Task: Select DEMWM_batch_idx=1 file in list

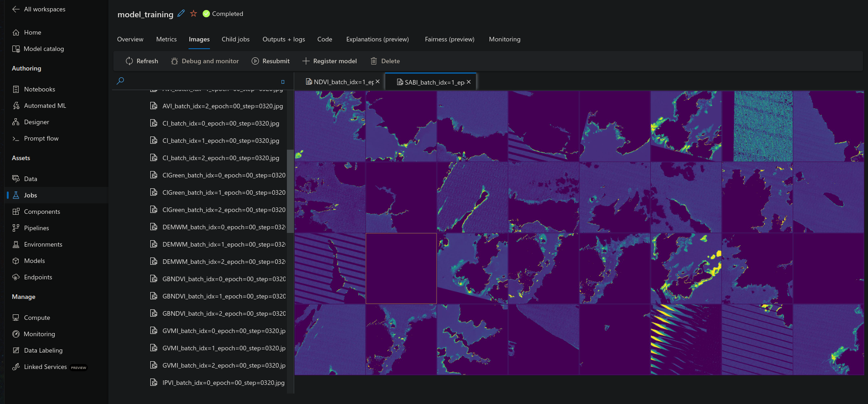Action: [x=218, y=244]
